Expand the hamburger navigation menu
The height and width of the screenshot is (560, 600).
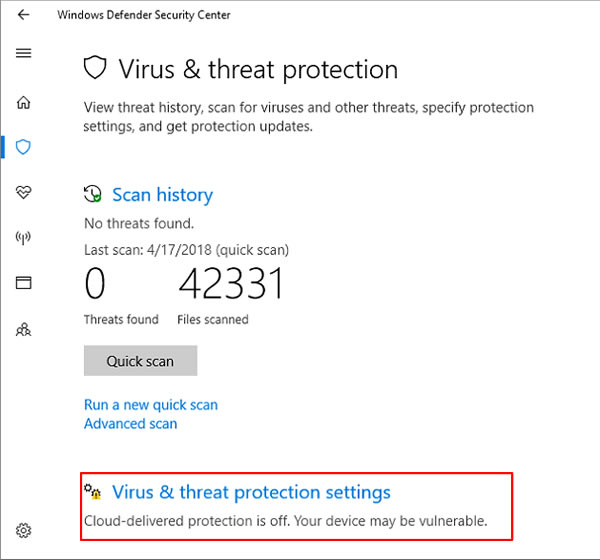click(23, 53)
